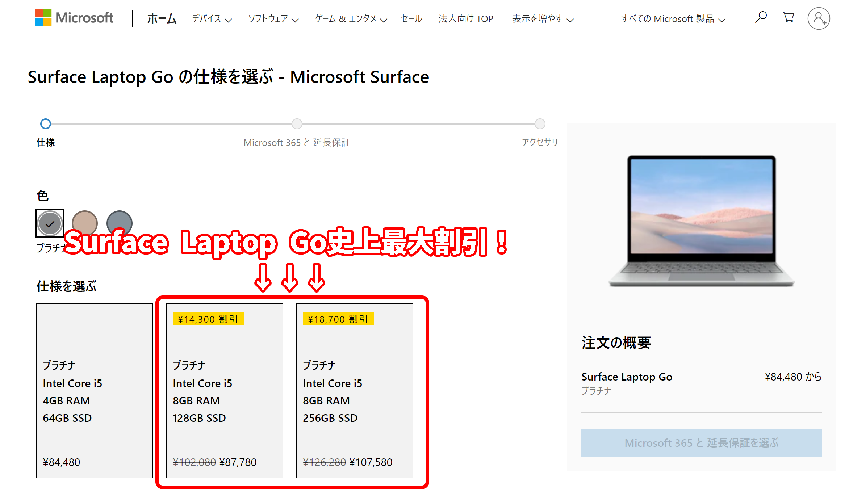Click the Microsoft 365 と 延長保証 step circle
The width and height of the screenshot is (849, 504).
[x=297, y=124]
